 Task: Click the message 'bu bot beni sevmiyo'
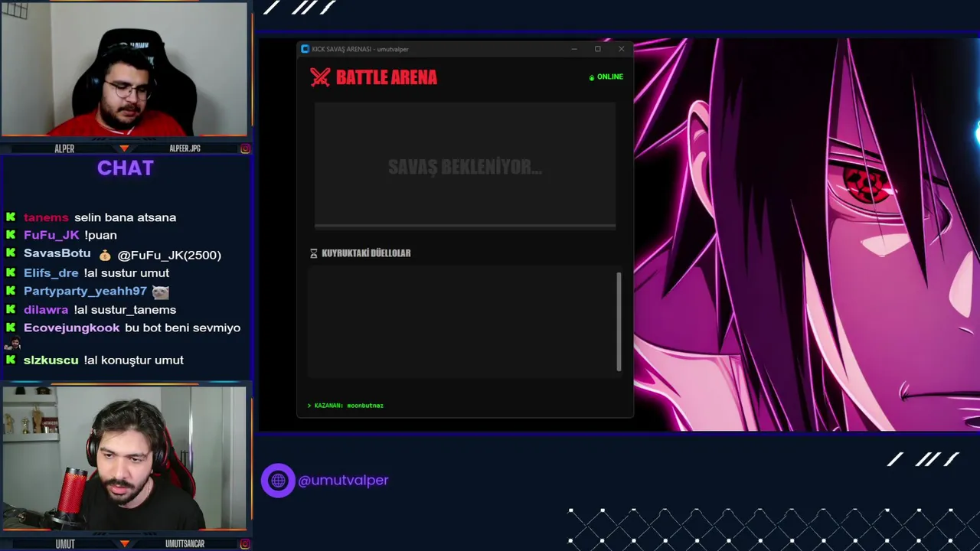click(182, 328)
